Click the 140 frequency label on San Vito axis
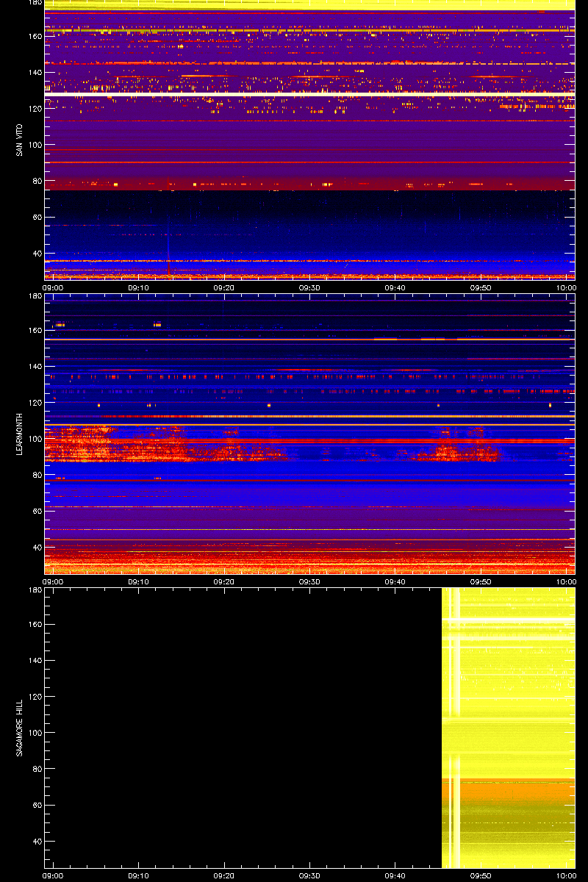 (x=35, y=73)
